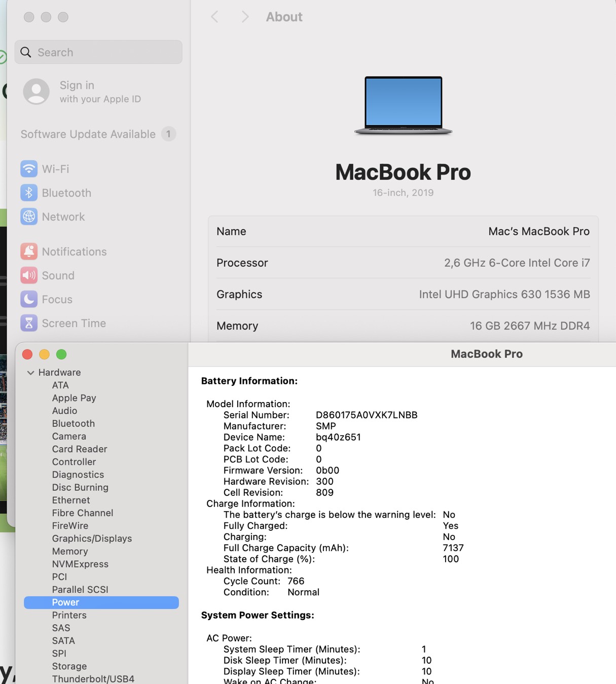Go forward with the right chevron
This screenshot has width=616, height=684.
245,17
